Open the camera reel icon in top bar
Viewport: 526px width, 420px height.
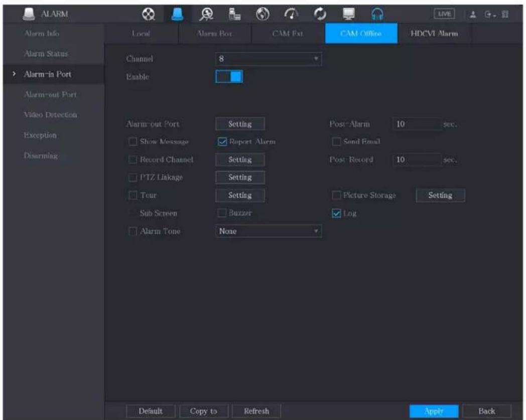[148, 14]
